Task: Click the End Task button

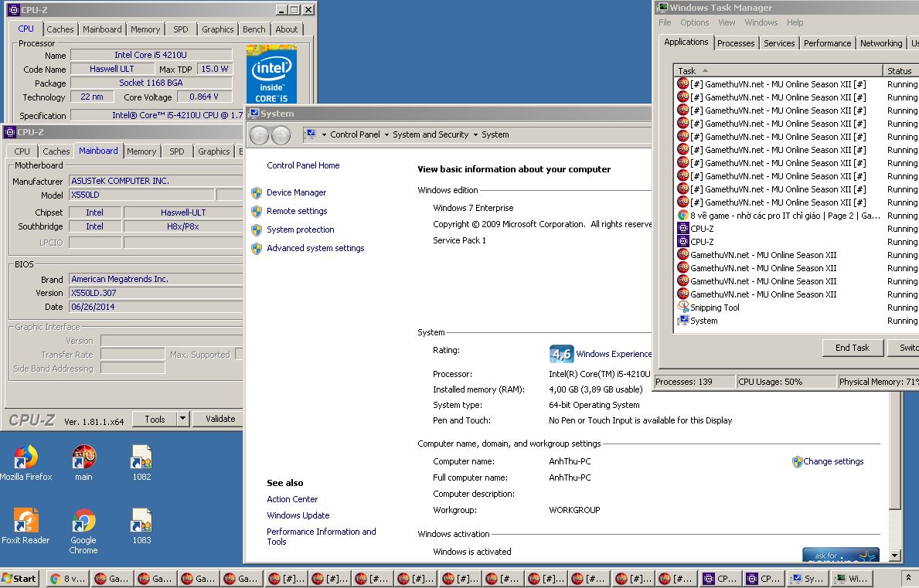Action: pos(853,348)
